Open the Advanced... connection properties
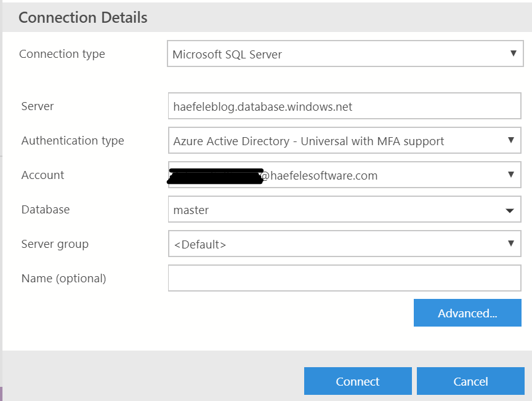This screenshot has width=532, height=401. pyautogui.click(x=467, y=313)
